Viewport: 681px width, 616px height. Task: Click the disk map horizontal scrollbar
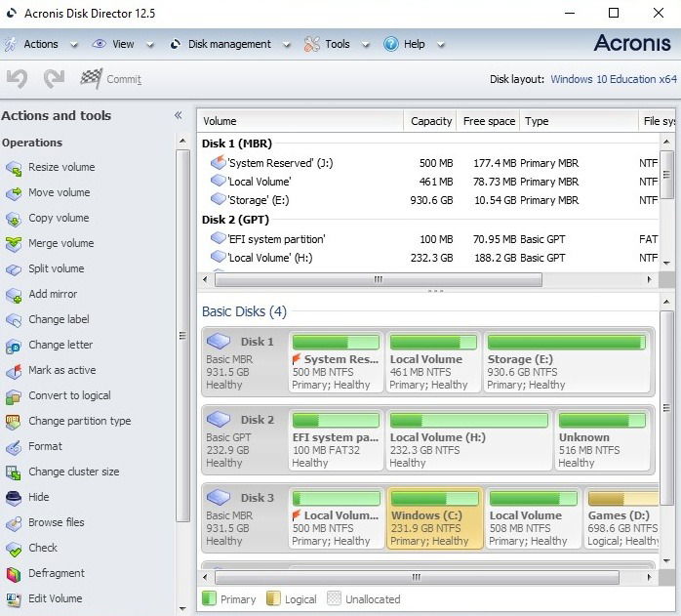417,578
